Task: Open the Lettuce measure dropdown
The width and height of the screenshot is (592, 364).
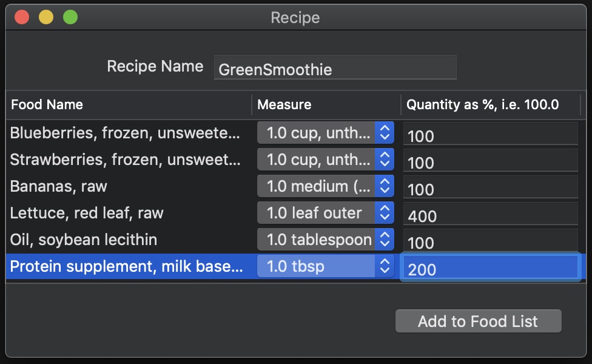Action: (x=326, y=213)
